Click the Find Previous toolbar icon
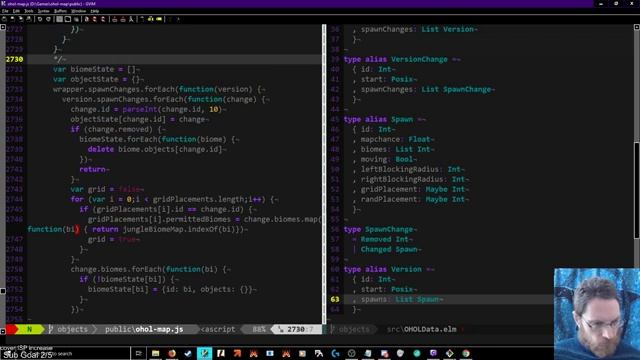This screenshot has height=360, width=640. click(x=103, y=19)
